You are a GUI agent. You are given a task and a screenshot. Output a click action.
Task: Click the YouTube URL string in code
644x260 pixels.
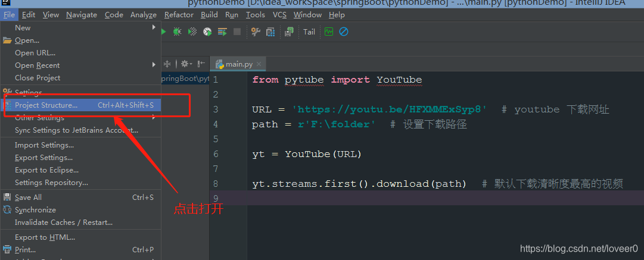click(x=390, y=109)
